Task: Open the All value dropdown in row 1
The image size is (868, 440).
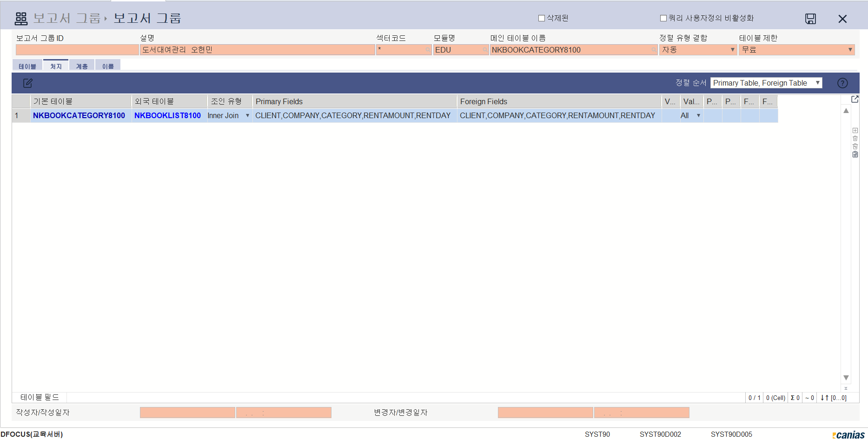Action: pos(698,116)
